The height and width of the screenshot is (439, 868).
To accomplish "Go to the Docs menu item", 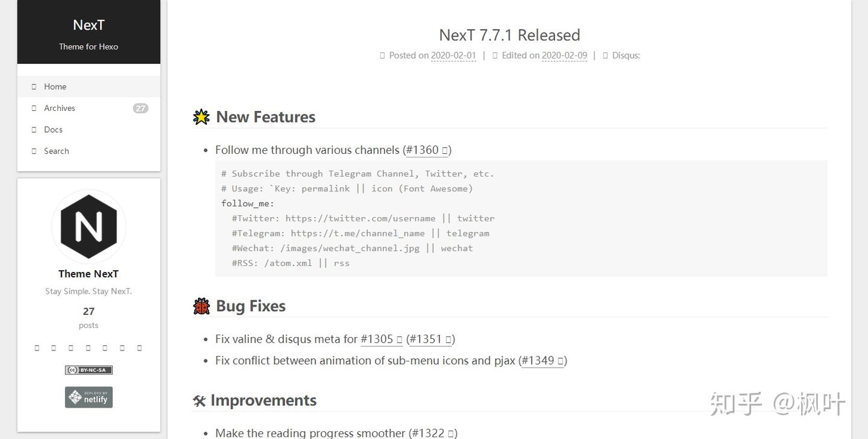I will (53, 130).
